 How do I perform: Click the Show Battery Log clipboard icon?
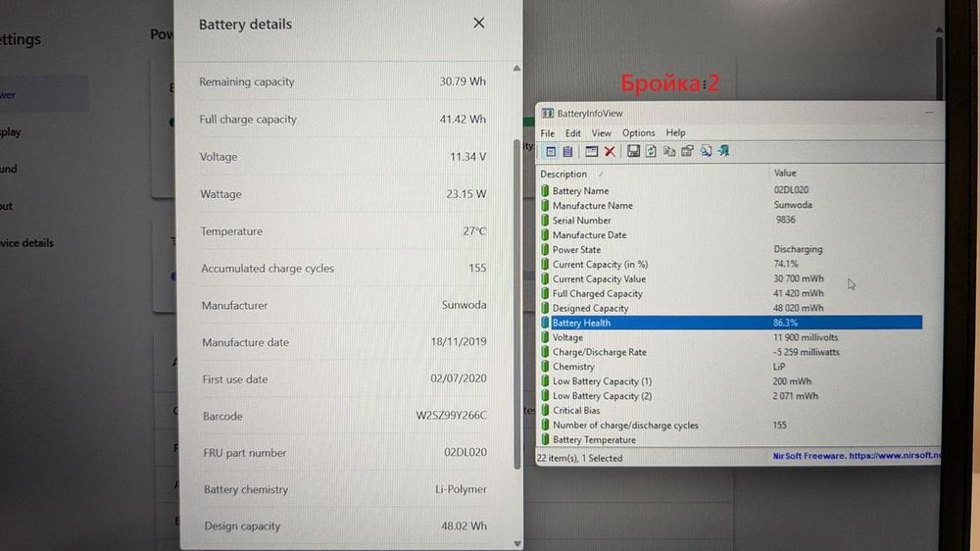point(568,151)
